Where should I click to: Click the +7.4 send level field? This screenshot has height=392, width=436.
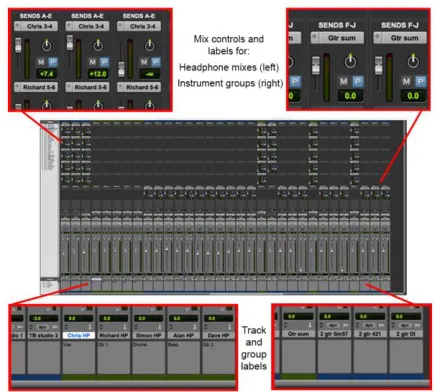[x=47, y=74]
